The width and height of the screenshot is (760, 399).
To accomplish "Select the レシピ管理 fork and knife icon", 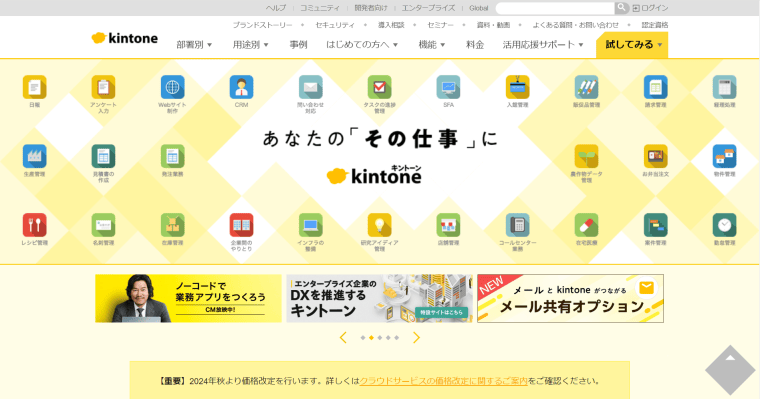I will (x=34, y=225).
